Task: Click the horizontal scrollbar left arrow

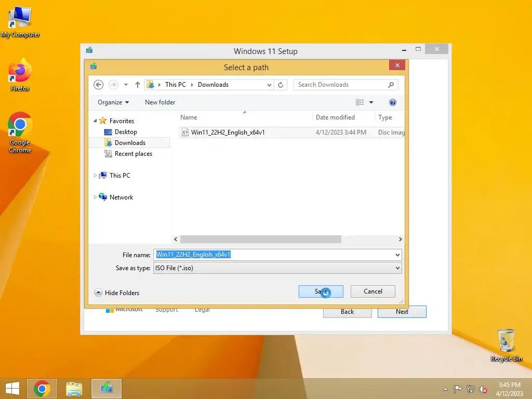Action: pos(176,239)
